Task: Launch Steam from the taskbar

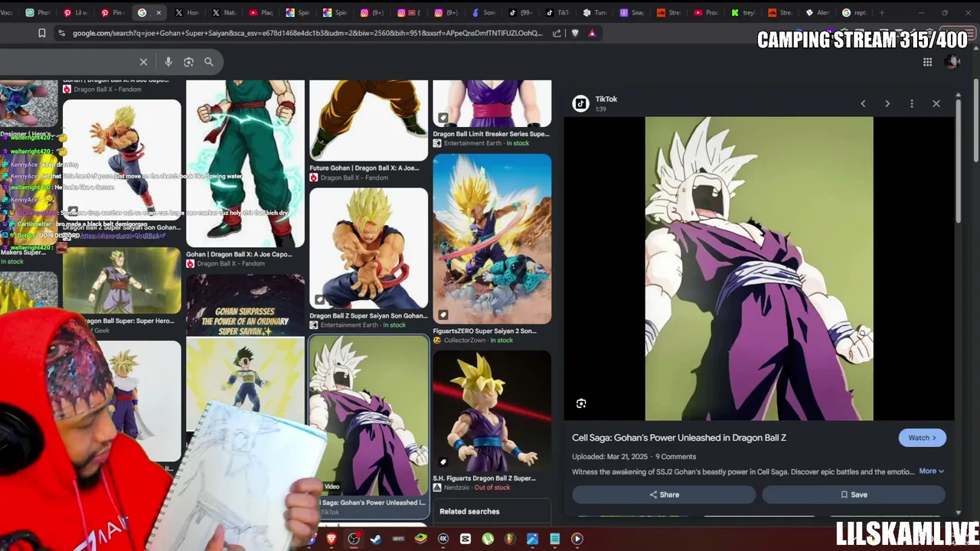Action: click(376, 539)
